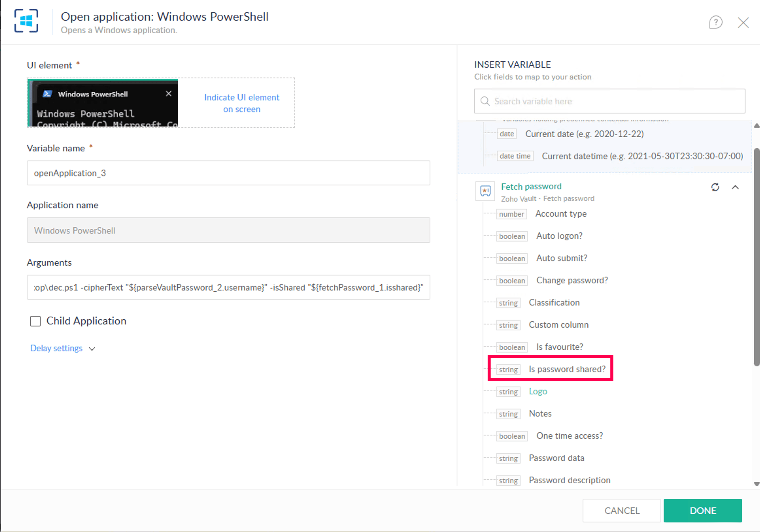Image resolution: width=760 pixels, height=532 pixels.
Task: Click the Zoho Vault Fetch password icon
Action: [x=485, y=191]
